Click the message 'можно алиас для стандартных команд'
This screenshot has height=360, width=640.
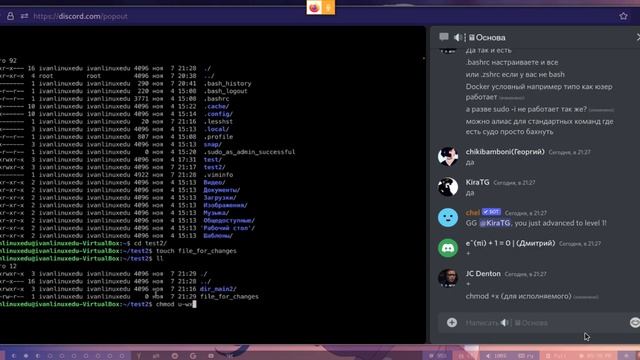(539, 127)
